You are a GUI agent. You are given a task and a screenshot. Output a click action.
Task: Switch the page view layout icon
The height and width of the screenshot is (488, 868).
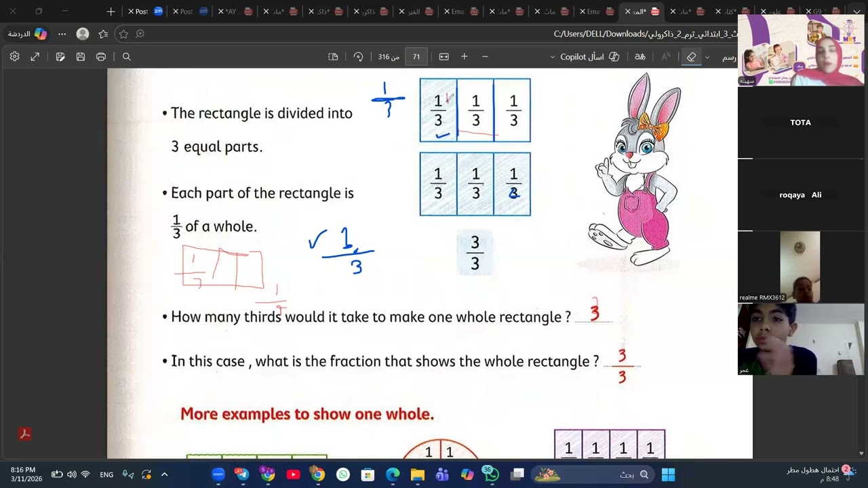(333, 57)
